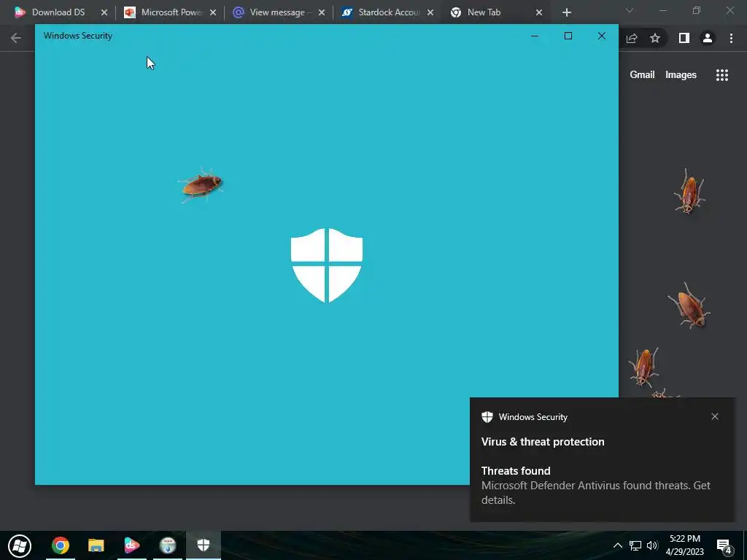The image size is (747, 560).
Task: Open the clock showing 5:22 PM
Action: [684, 545]
